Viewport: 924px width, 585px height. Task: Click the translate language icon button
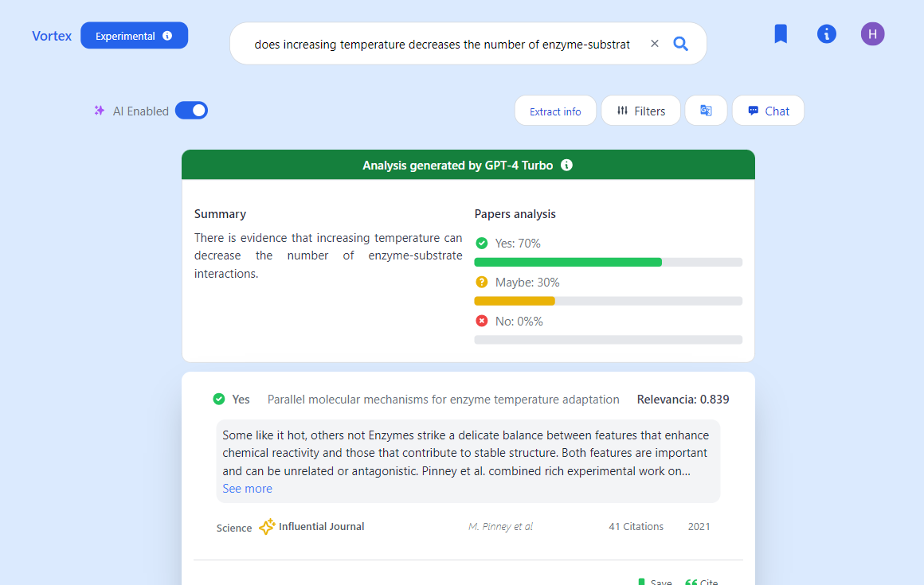click(x=706, y=111)
